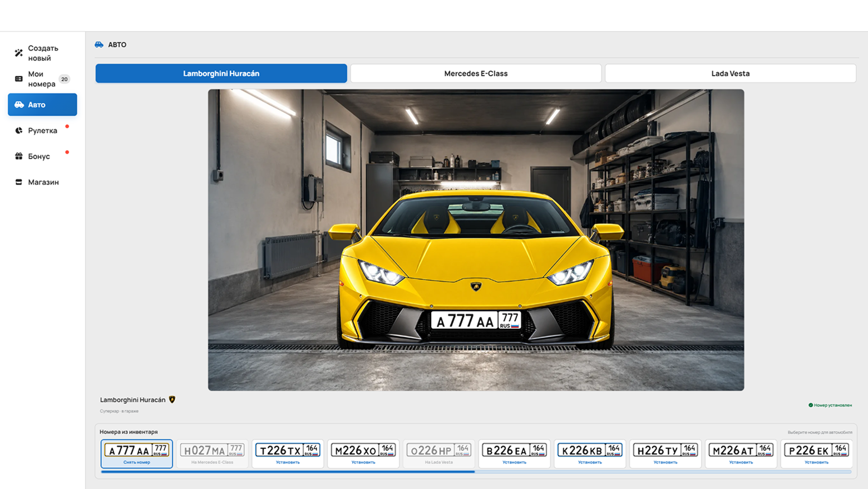Choose Установить for plate К226КВ

pos(590,462)
